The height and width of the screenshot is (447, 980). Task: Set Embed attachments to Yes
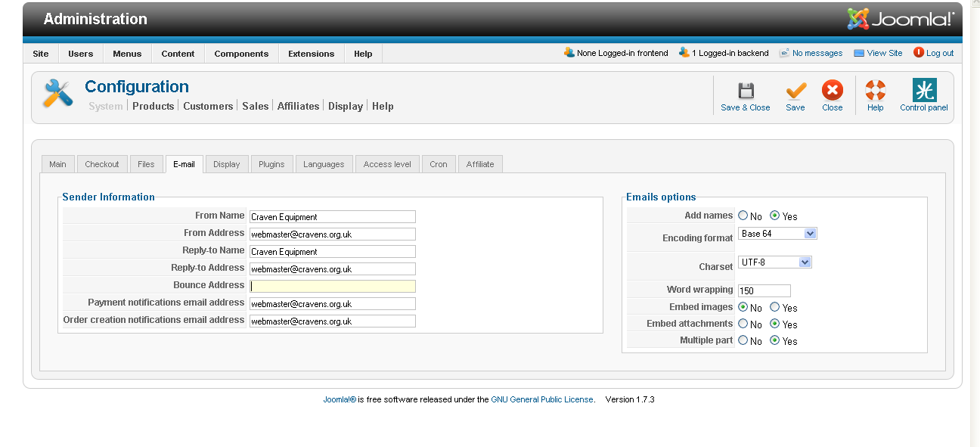[x=774, y=324]
